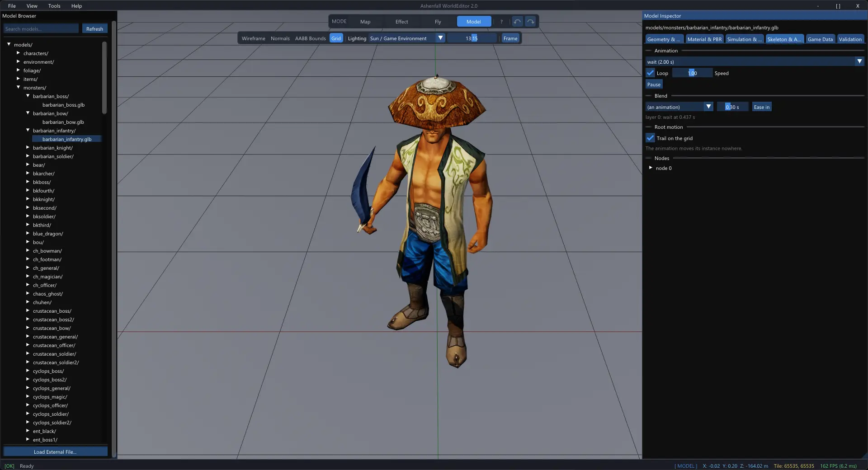Toggle the Grid display option
The width and height of the screenshot is (868, 470).
point(336,38)
